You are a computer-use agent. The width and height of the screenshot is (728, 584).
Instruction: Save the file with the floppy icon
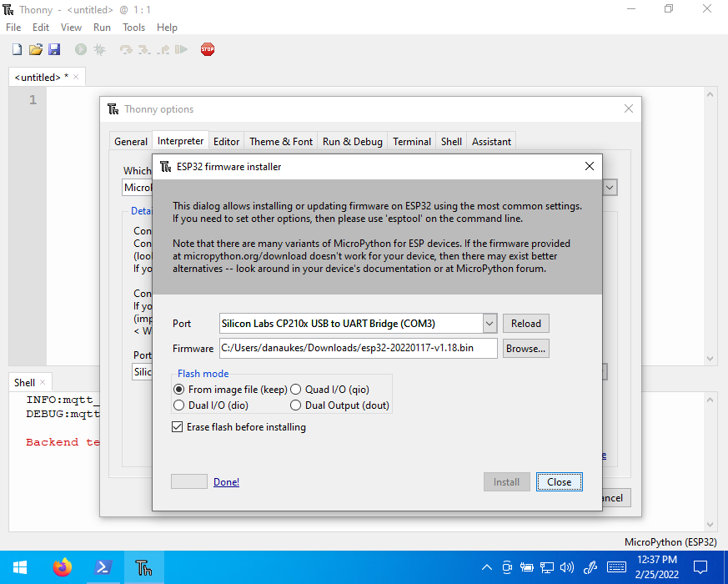point(54,49)
